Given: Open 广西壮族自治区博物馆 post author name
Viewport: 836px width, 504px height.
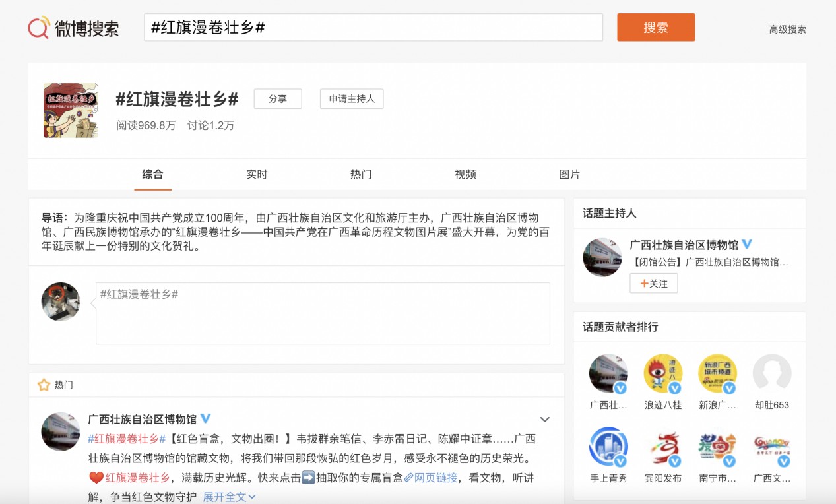Looking at the screenshot, I should 143,419.
